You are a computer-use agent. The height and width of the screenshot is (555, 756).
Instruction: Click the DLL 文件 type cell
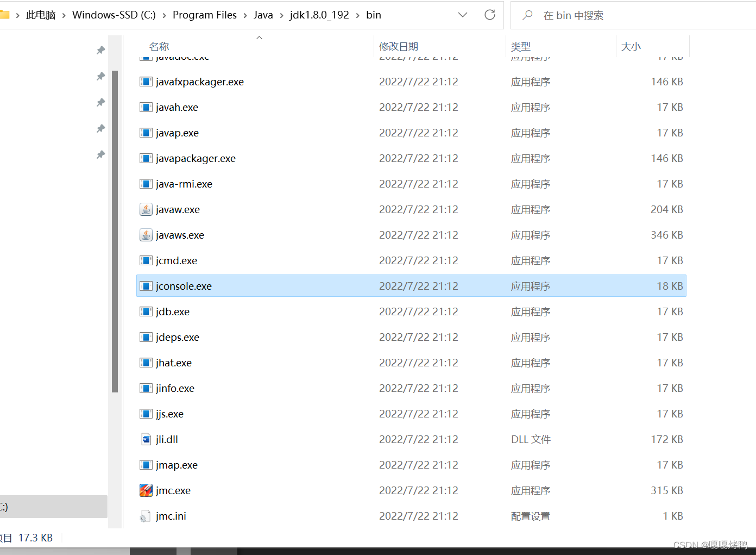tap(531, 439)
